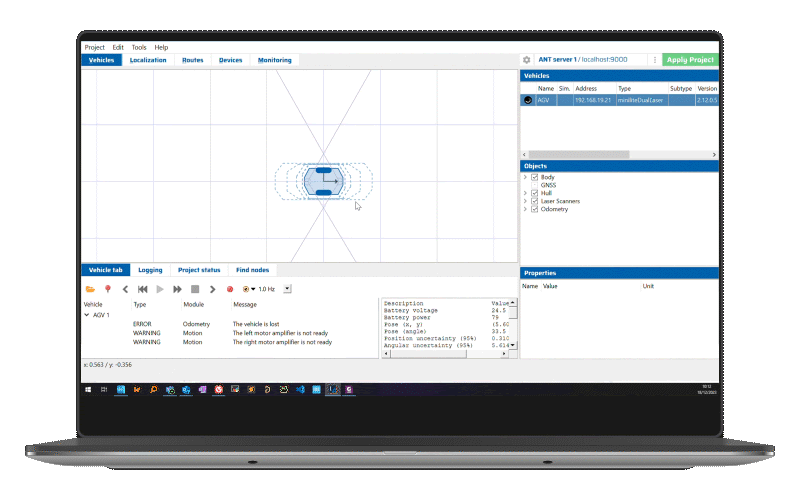Open the orange magnifier app on the taskbar
The image size is (800, 500).
pos(153,389)
